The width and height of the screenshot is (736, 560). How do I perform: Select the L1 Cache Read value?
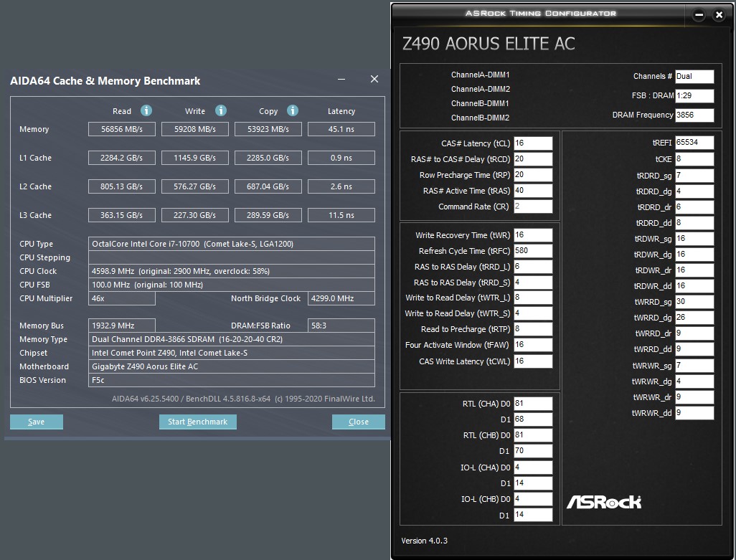coord(121,158)
